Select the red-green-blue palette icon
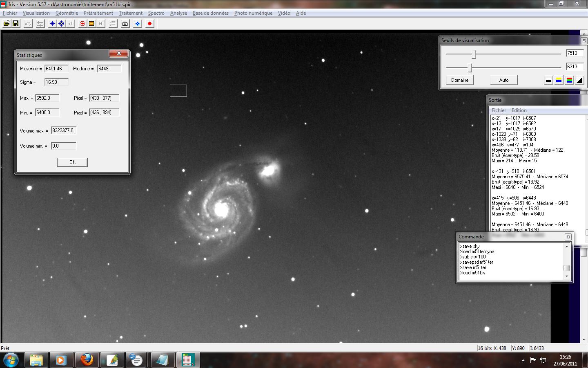This screenshot has height=368, width=588. [x=569, y=80]
